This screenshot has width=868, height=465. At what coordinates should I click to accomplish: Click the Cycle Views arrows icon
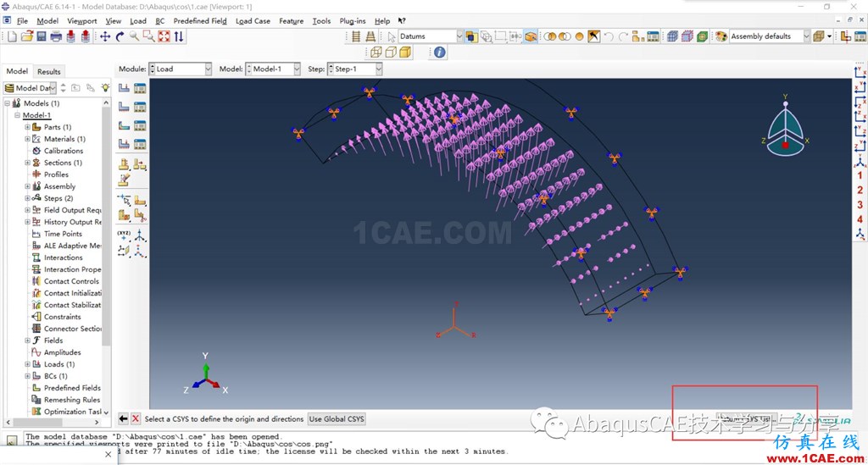click(x=179, y=36)
